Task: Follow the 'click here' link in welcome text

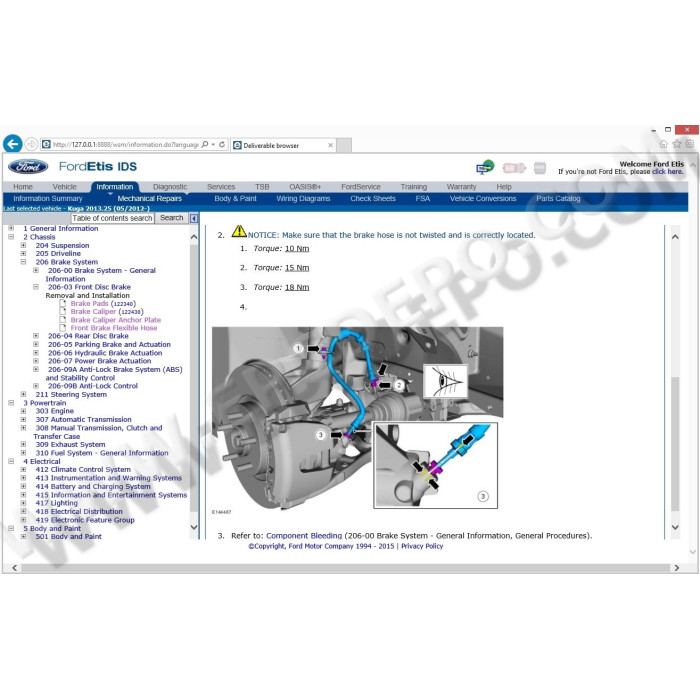Action: pos(667,171)
